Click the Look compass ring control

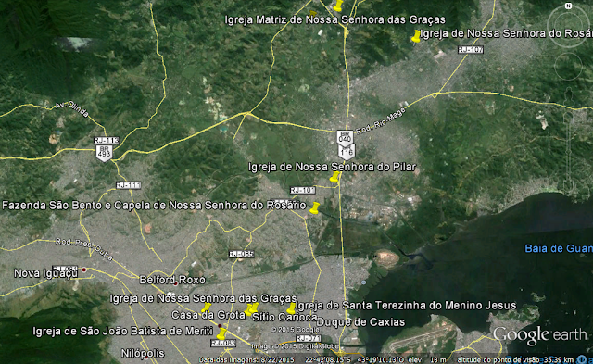568,26
